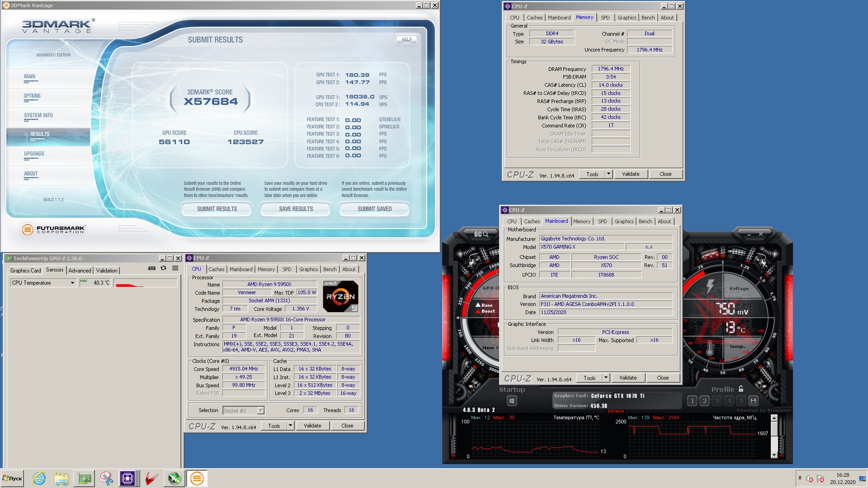Viewport: 868px width, 488px height.
Task: Take a GPU-Z screenshot with the camera icon
Action: [x=152, y=268]
